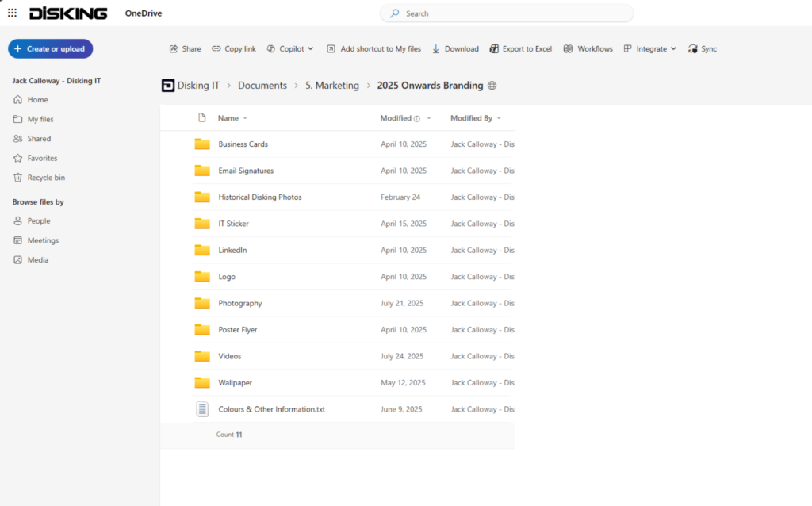Click the Copilot icon
The width and height of the screenshot is (812, 506).
(x=271, y=48)
